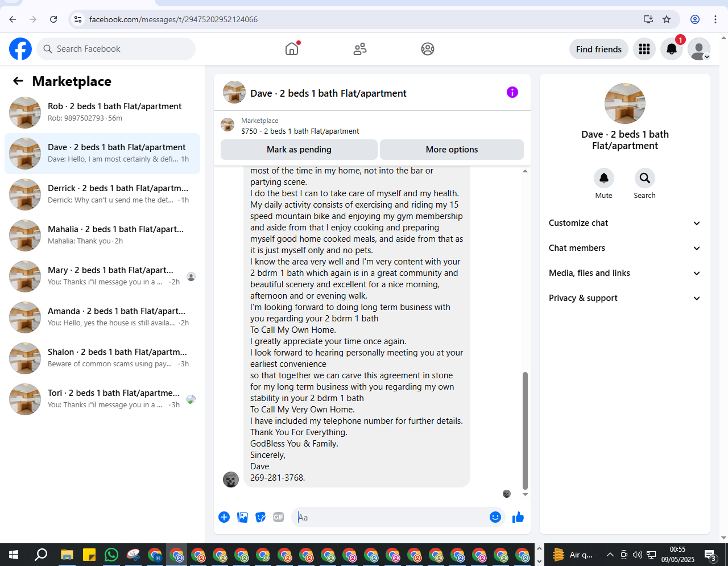This screenshot has height=566, width=728.
Task: Go to Home feed icon
Action: [x=292, y=49]
